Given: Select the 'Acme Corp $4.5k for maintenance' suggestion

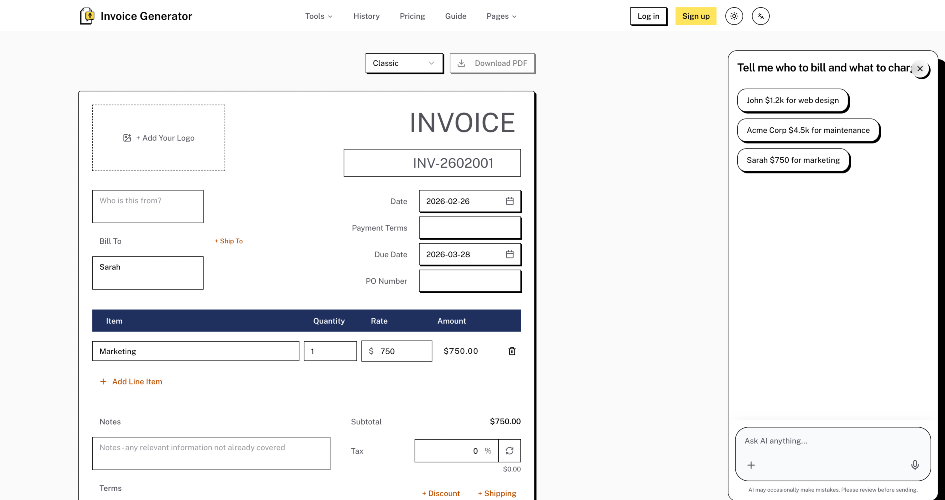Looking at the screenshot, I should point(808,130).
